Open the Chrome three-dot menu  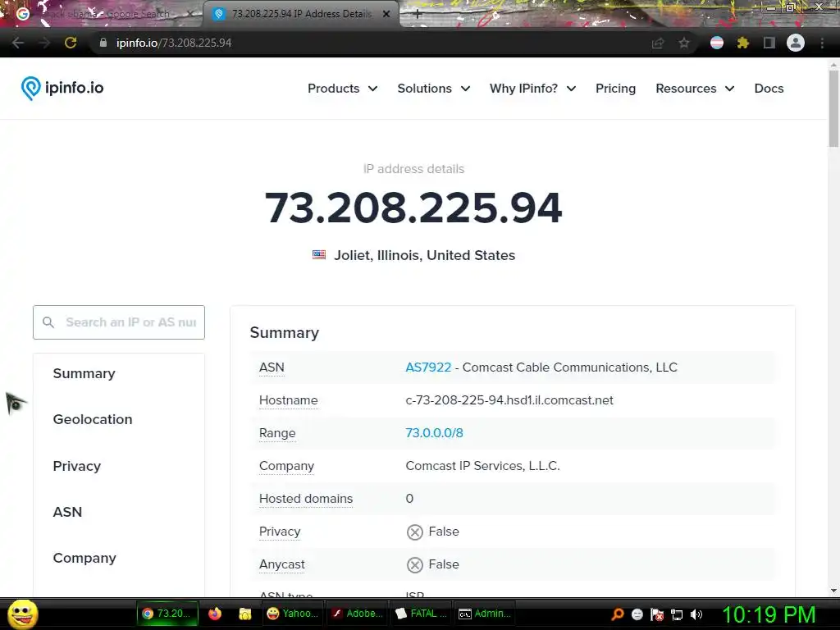tap(822, 43)
